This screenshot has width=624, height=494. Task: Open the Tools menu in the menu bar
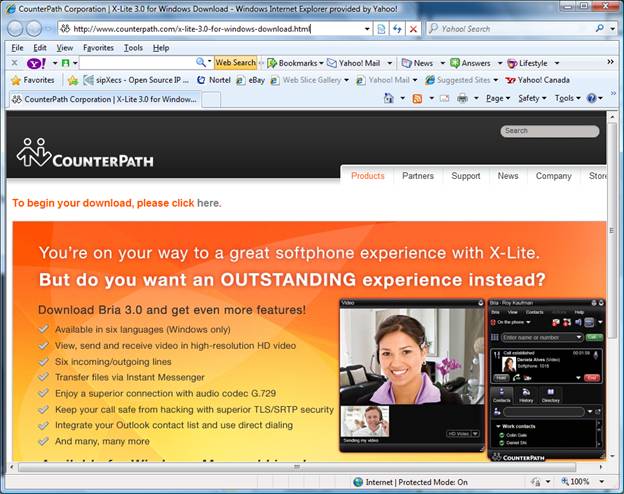(x=133, y=48)
